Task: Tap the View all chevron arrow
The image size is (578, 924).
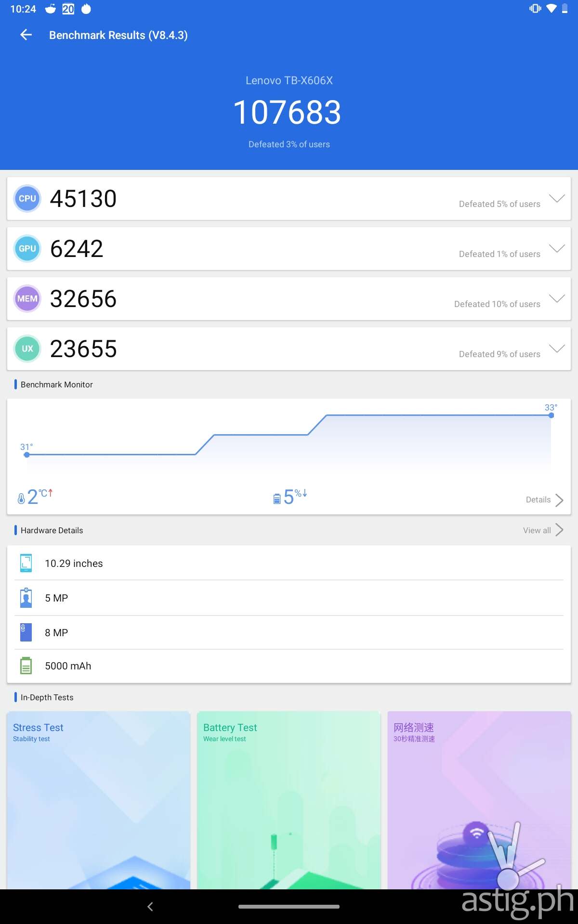Action: point(559,530)
